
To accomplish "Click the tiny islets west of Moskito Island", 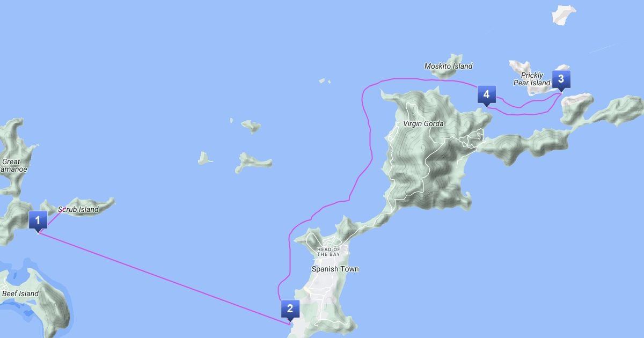I will [x=324, y=81].
